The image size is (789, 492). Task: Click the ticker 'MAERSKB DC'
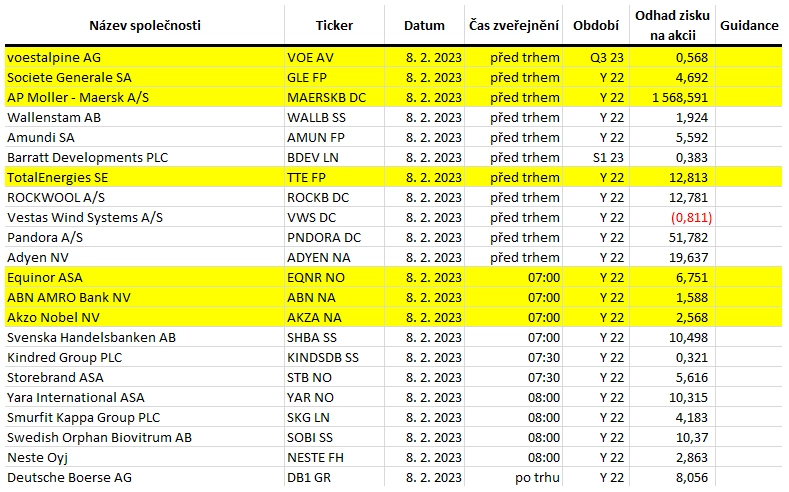pyautogui.click(x=327, y=98)
